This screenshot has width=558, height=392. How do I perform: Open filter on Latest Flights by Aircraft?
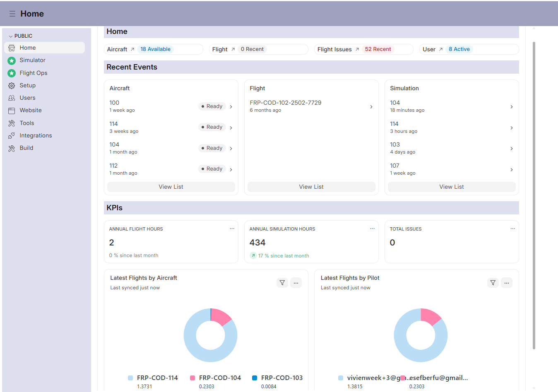click(282, 283)
